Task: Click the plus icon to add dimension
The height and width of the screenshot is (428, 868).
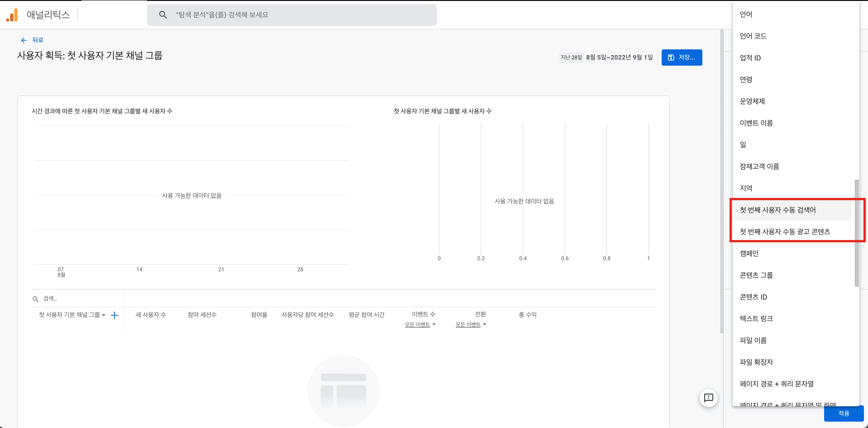Action: click(x=114, y=315)
